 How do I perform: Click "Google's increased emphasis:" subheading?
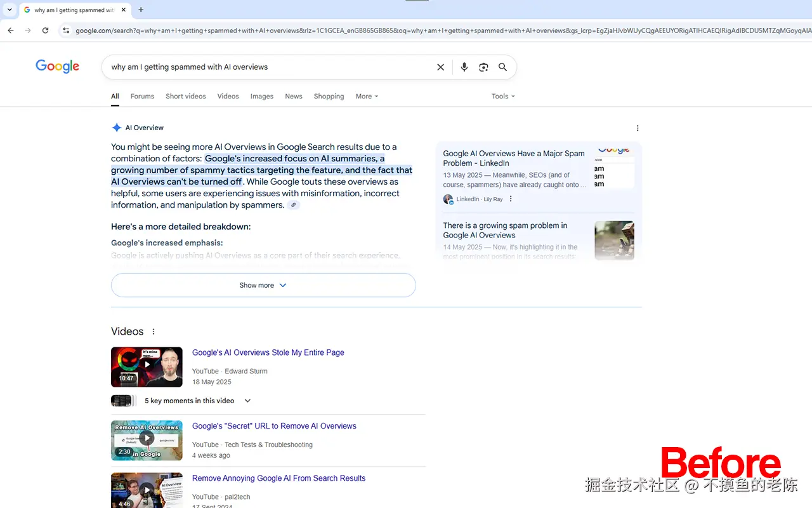tap(167, 243)
